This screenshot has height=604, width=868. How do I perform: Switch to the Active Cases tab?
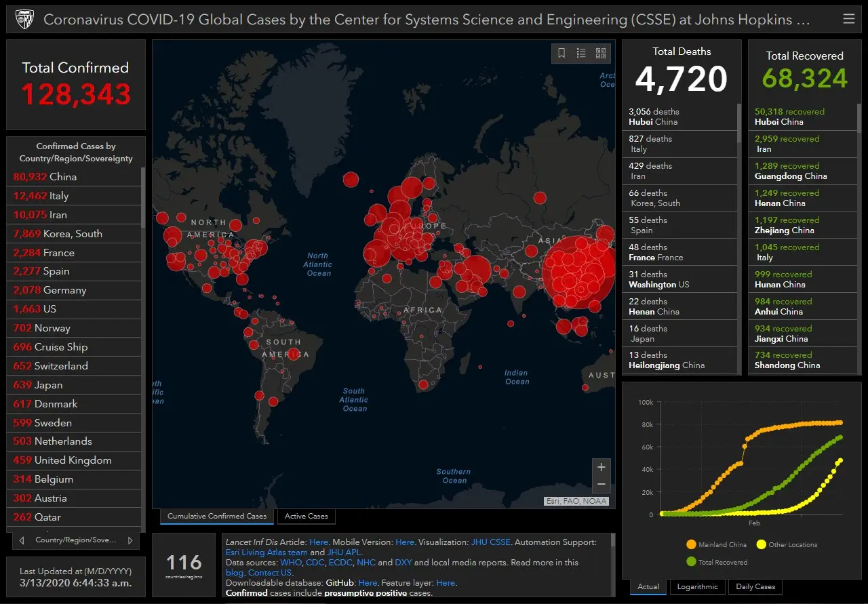tap(306, 517)
